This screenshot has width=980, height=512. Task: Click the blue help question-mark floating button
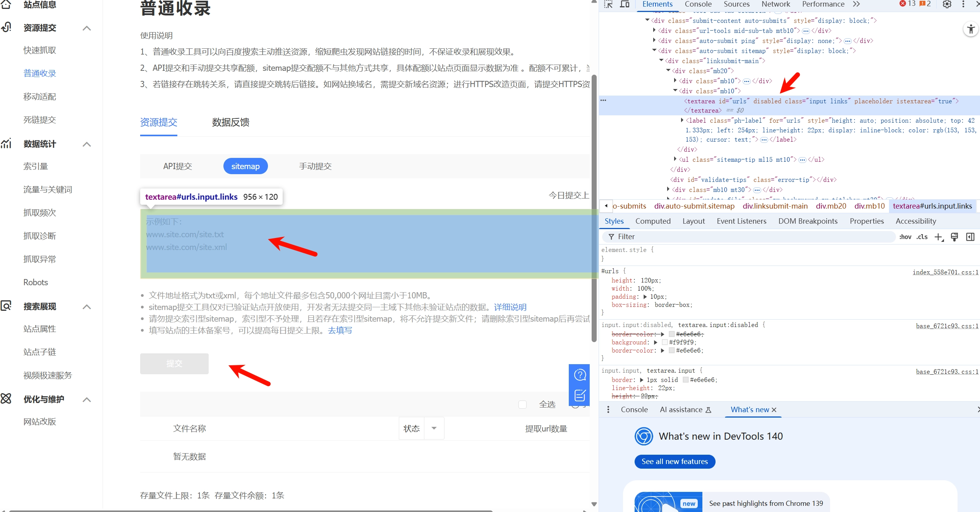click(x=580, y=375)
